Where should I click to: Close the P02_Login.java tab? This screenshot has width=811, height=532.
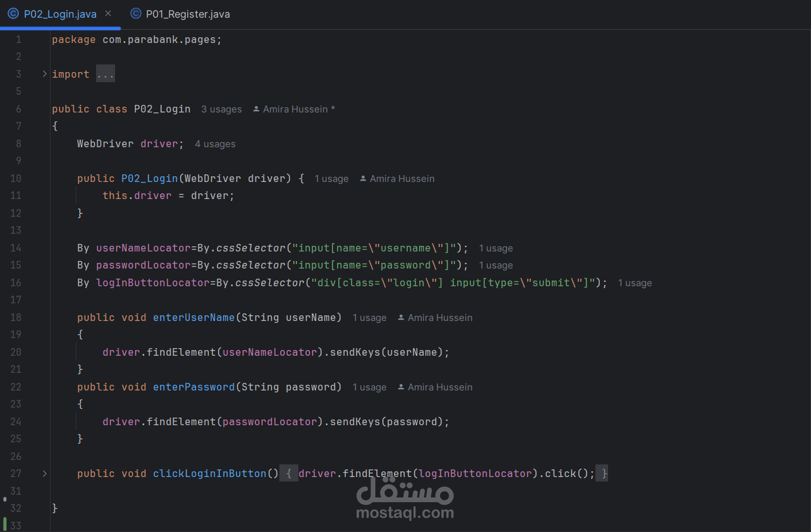108,13
